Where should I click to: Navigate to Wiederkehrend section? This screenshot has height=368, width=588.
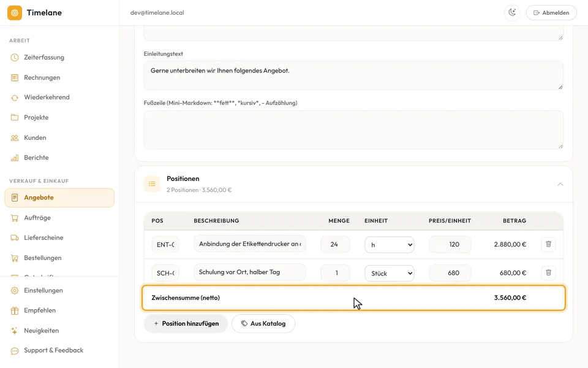click(x=59, y=98)
